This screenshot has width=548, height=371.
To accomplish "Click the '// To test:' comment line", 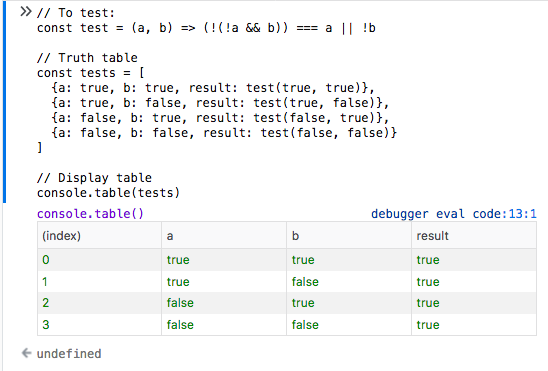I will [x=76, y=13].
